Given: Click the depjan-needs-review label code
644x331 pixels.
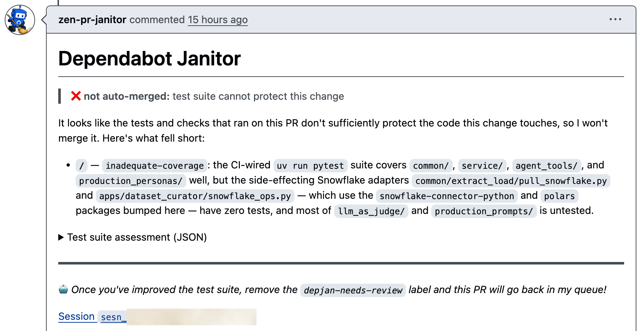Looking at the screenshot, I should (x=353, y=290).
